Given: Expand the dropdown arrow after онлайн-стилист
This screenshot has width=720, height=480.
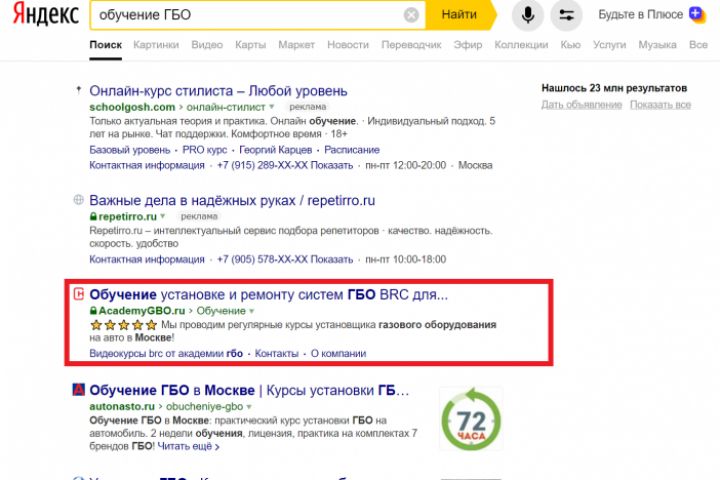Looking at the screenshot, I should 272,107.
